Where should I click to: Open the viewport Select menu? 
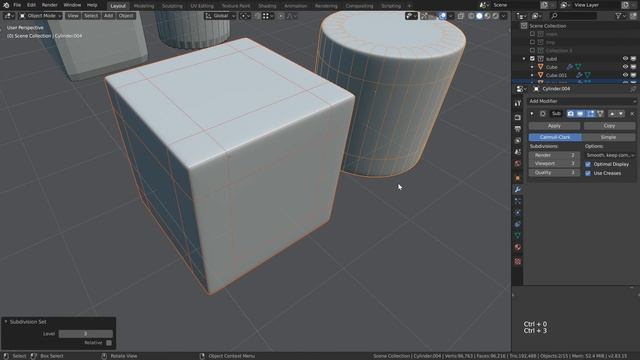pos(91,16)
